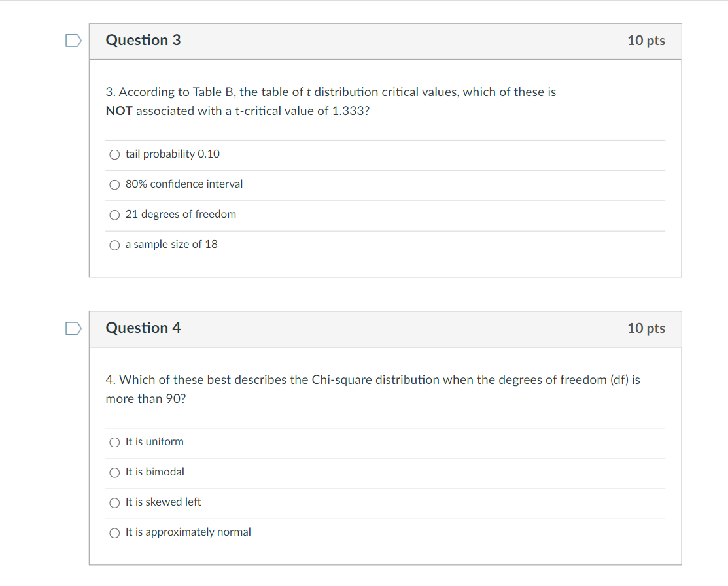Screen dimensions: 728x586
Task: Choose the It is bimodal answer
Action: click(114, 472)
